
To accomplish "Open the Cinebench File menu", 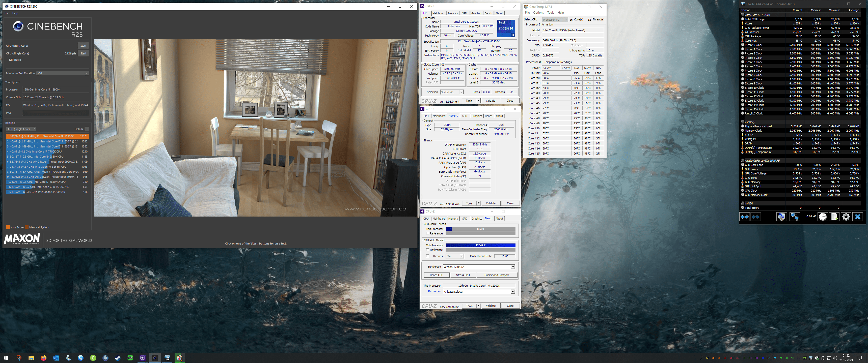I will 6,13.
